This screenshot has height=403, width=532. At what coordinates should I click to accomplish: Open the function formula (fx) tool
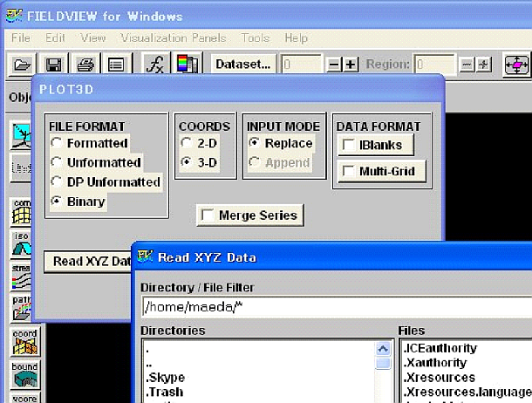pos(154,65)
